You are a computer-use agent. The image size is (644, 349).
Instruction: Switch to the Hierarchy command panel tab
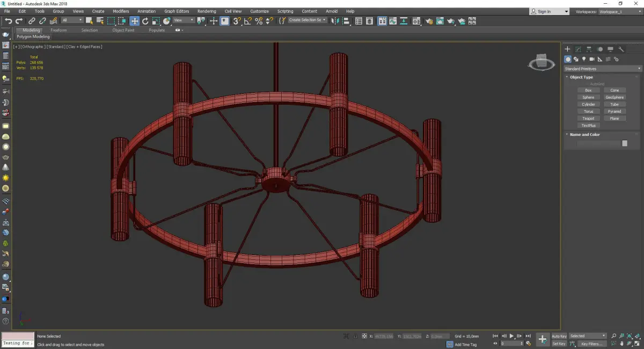(589, 49)
